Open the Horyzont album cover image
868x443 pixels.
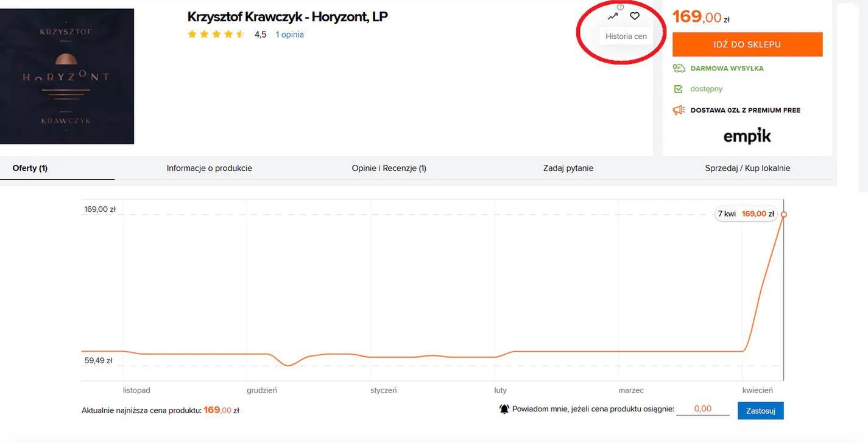pyautogui.click(x=67, y=76)
